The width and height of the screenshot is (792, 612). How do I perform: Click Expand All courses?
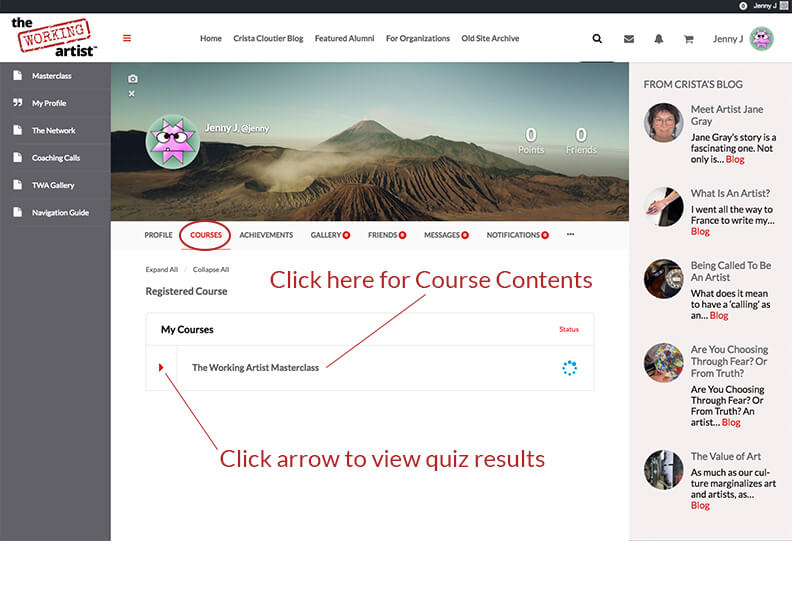[161, 269]
